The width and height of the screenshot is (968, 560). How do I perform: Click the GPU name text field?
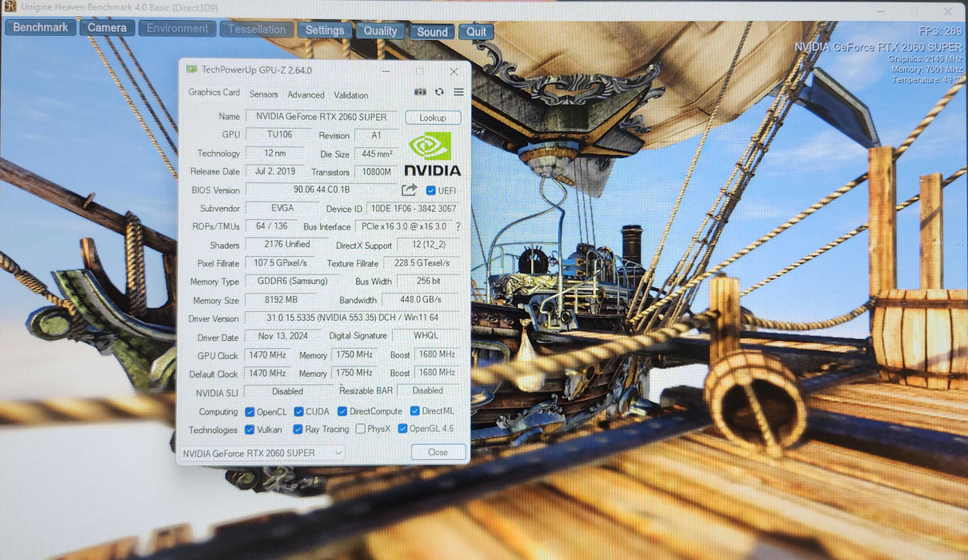click(x=322, y=117)
